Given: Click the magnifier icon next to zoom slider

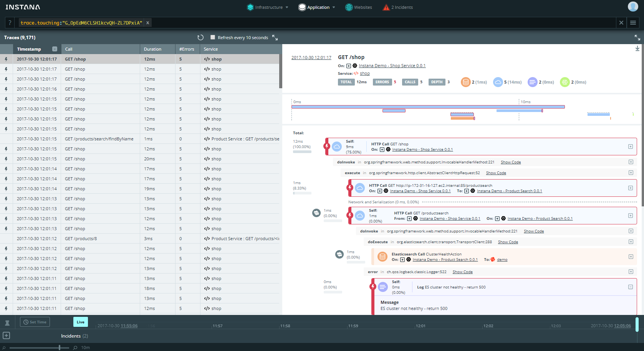Looking at the screenshot, I should 75,348.
